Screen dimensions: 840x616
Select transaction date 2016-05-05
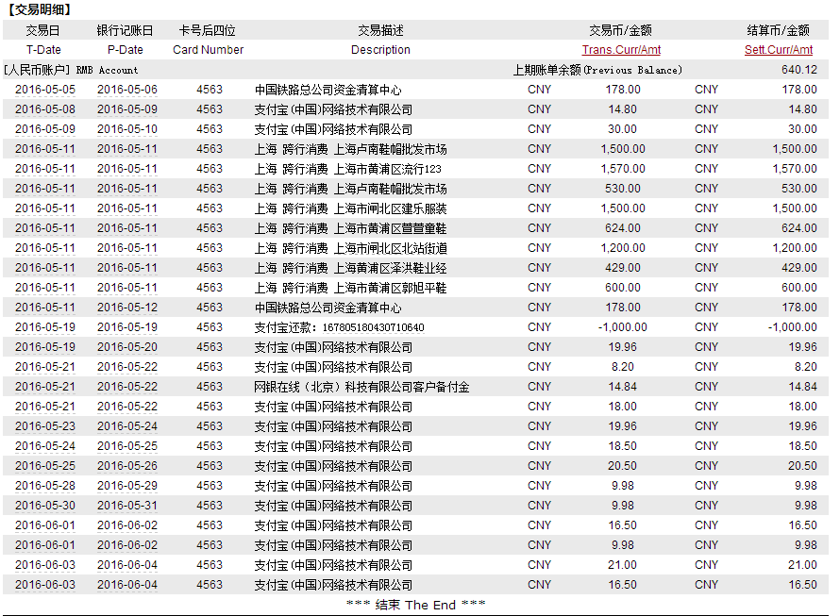click(x=45, y=90)
